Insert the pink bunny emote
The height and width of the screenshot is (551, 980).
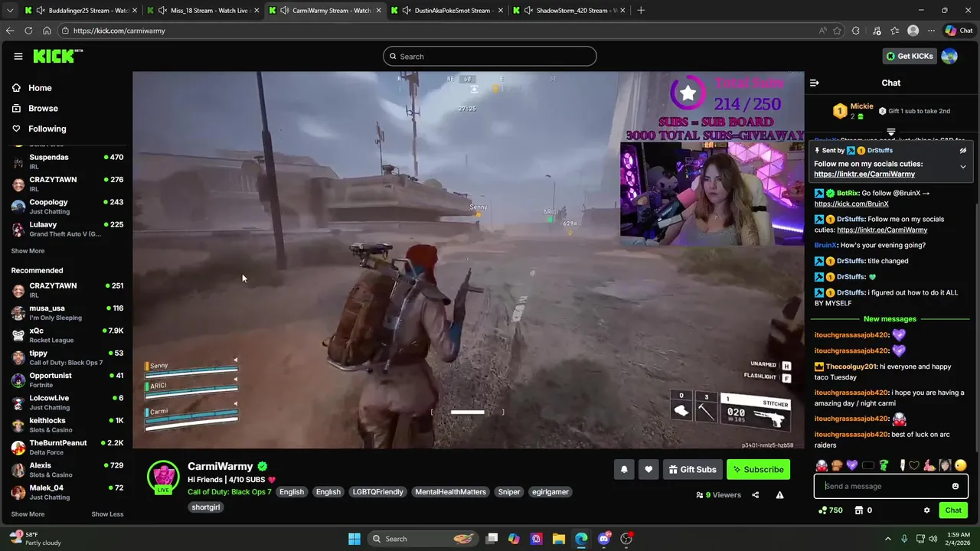click(929, 465)
